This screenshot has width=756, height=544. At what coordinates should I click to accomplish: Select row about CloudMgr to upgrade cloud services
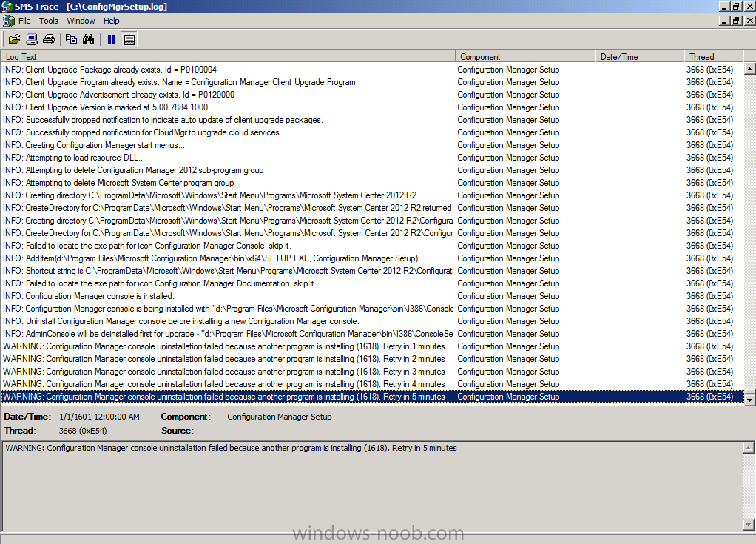372,132
